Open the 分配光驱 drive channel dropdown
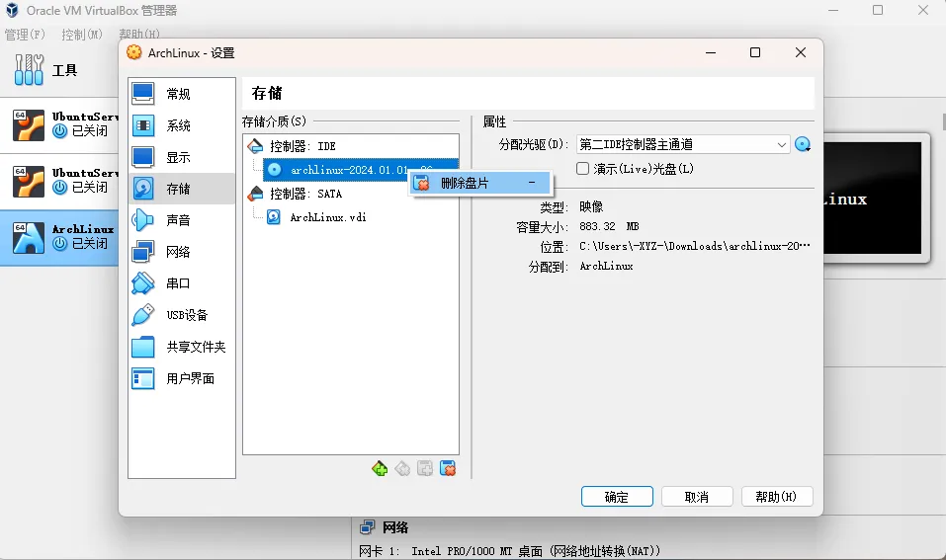This screenshot has height=560, width=946. [x=682, y=144]
